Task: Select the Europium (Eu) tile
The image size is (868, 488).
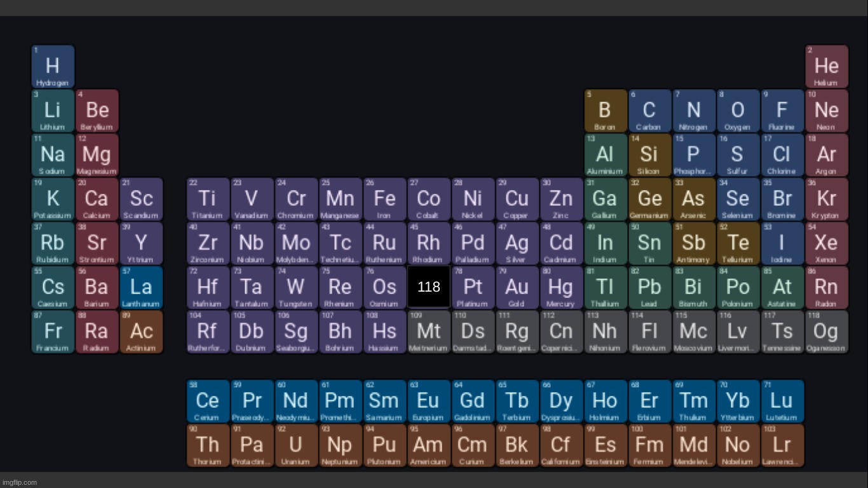Action: click(x=428, y=401)
